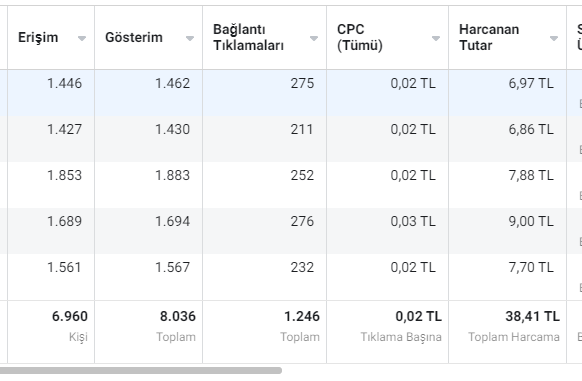The height and width of the screenshot is (381, 582).
Task: Click the 9,00 TL spent cell
Action: pyautogui.click(x=507, y=231)
